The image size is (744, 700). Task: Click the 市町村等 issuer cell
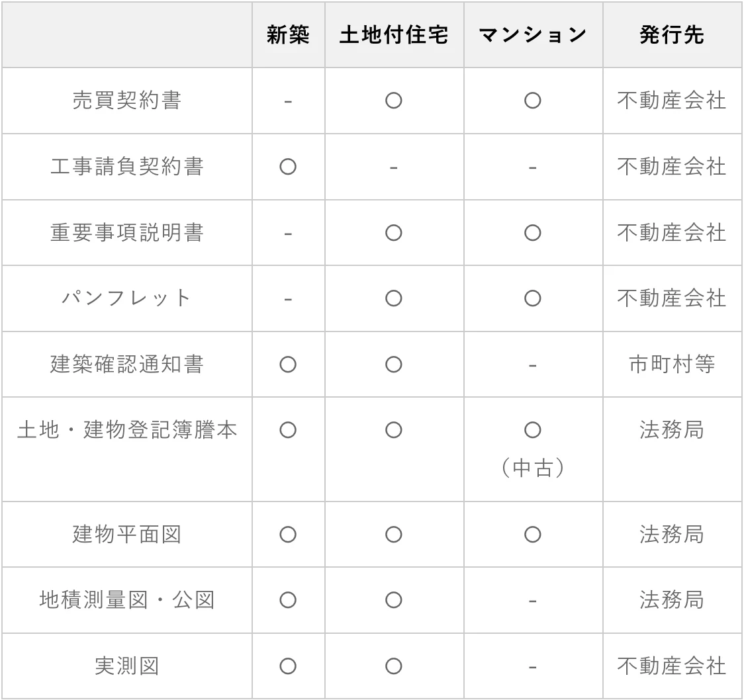click(672, 365)
